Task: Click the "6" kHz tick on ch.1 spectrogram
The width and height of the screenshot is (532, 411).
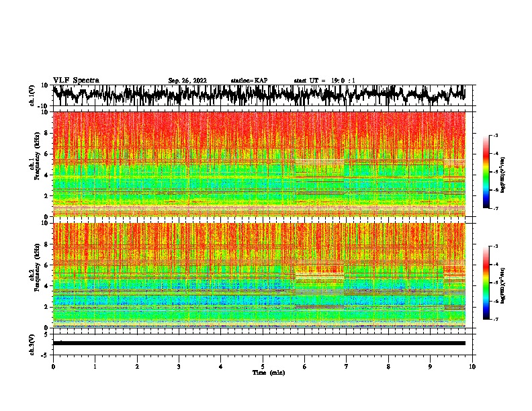Action: tap(46, 154)
